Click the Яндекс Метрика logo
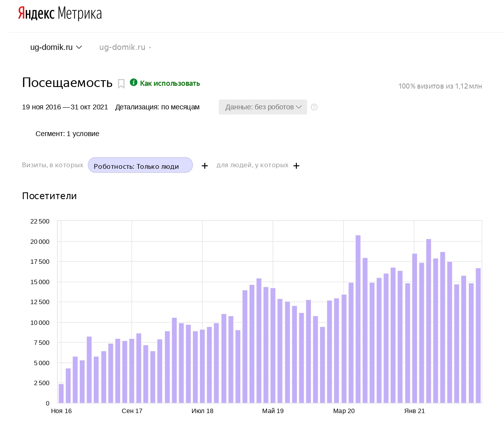 tap(60, 14)
